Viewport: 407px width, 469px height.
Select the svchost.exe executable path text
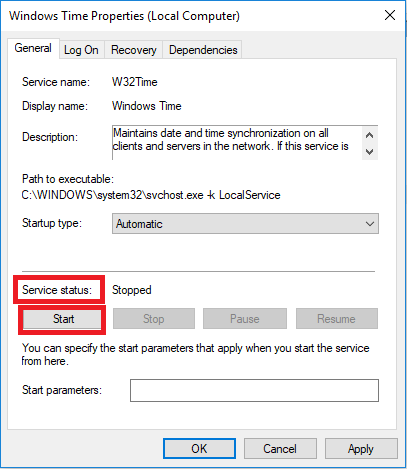(151, 195)
